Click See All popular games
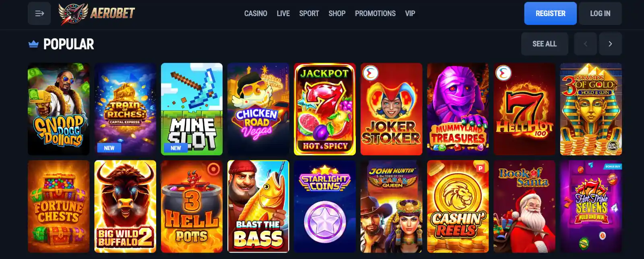The image size is (644, 259). [x=545, y=44]
